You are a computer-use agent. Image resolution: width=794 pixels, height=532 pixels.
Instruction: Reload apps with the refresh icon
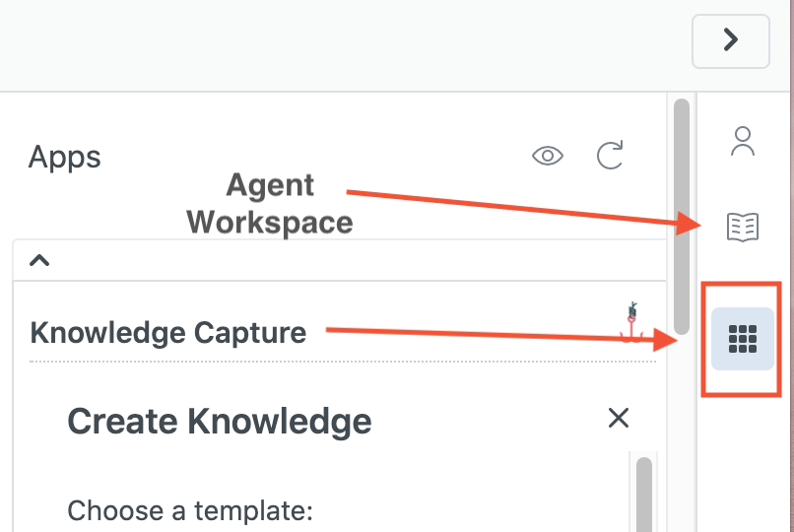[611, 156]
